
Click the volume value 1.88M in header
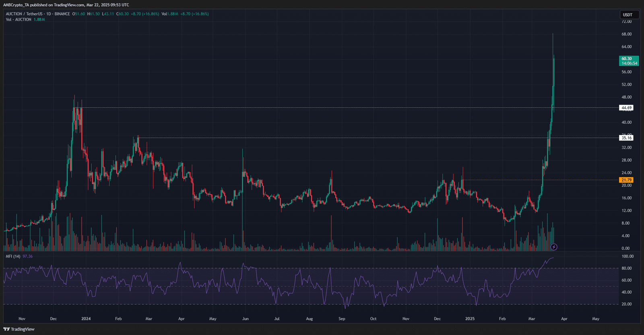pyautogui.click(x=172, y=14)
